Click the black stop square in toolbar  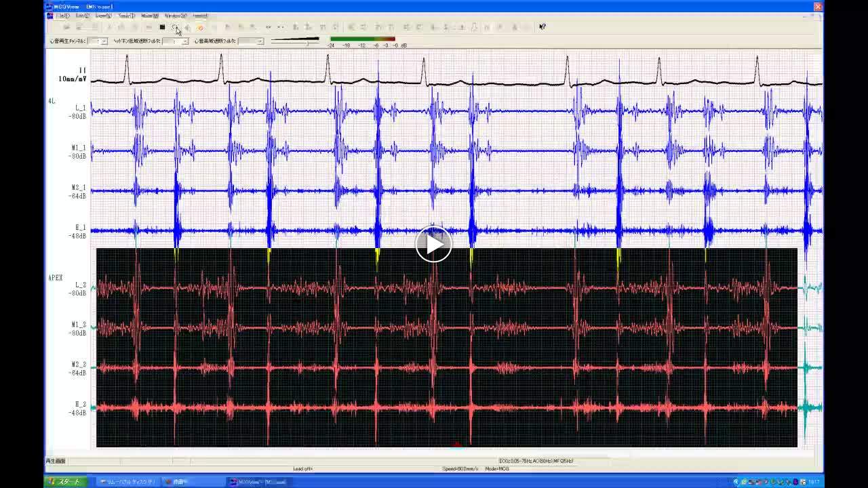click(162, 27)
